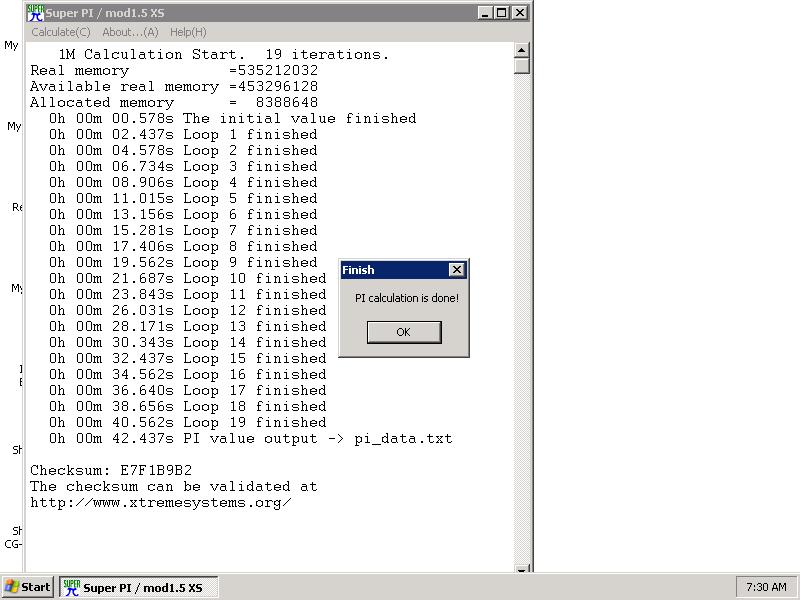This screenshot has width=800, height=600.
Task: Click Allocated memory = 8388648 line
Action: [x=174, y=103]
